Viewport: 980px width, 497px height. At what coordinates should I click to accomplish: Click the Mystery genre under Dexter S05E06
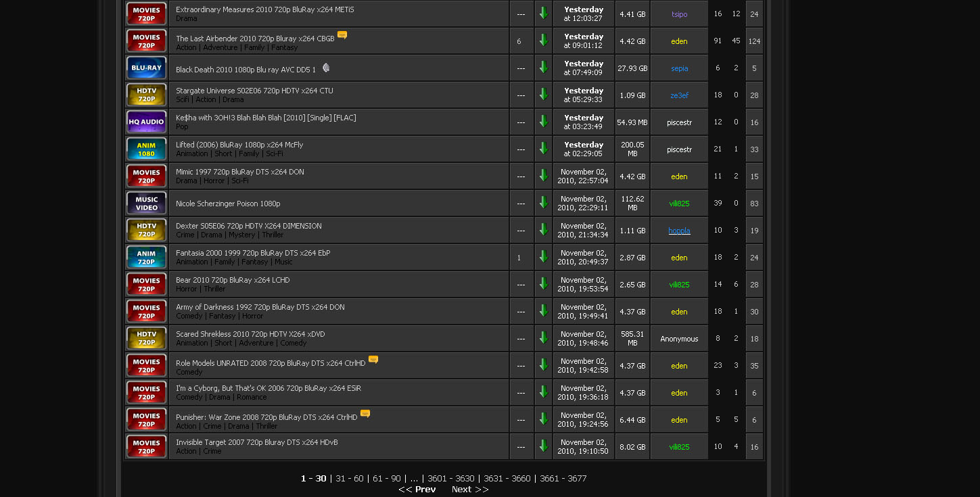pos(242,235)
